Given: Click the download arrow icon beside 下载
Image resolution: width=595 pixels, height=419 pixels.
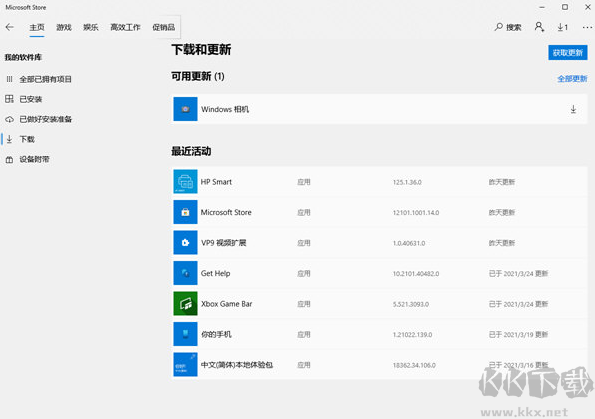Looking at the screenshot, I should tap(9, 139).
